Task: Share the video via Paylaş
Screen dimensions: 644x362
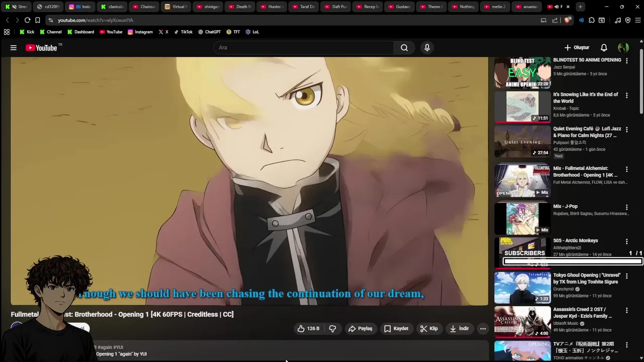Action: tap(360, 329)
